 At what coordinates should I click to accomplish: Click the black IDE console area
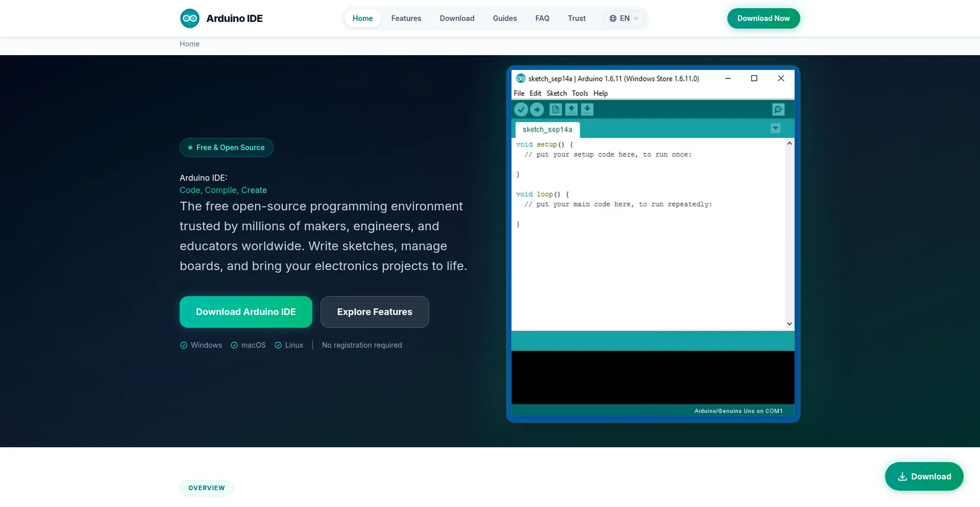pyautogui.click(x=653, y=377)
